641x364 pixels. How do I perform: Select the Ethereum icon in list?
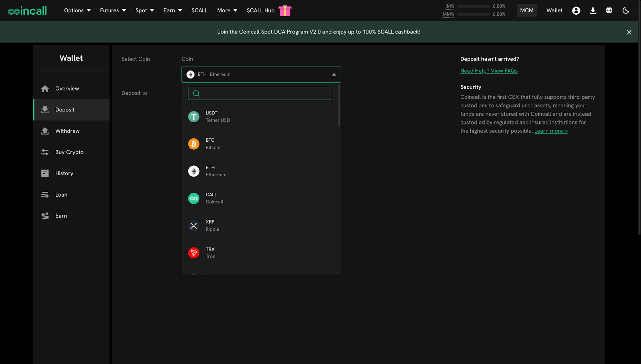194,171
